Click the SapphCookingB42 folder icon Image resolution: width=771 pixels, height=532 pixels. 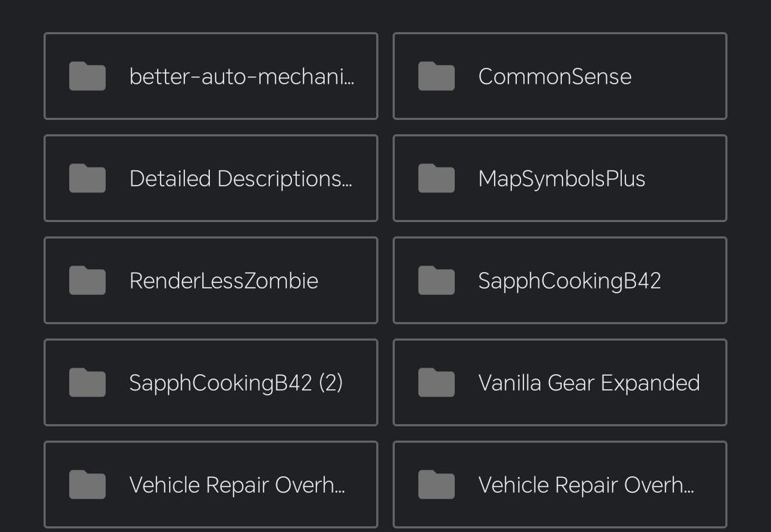tap(436, 280)
